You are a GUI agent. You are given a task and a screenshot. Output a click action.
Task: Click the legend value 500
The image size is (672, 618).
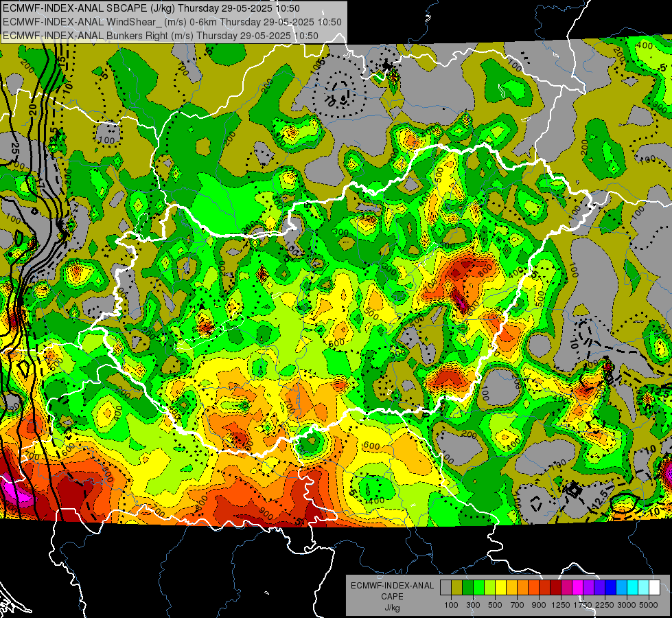[x=496, y=605]
